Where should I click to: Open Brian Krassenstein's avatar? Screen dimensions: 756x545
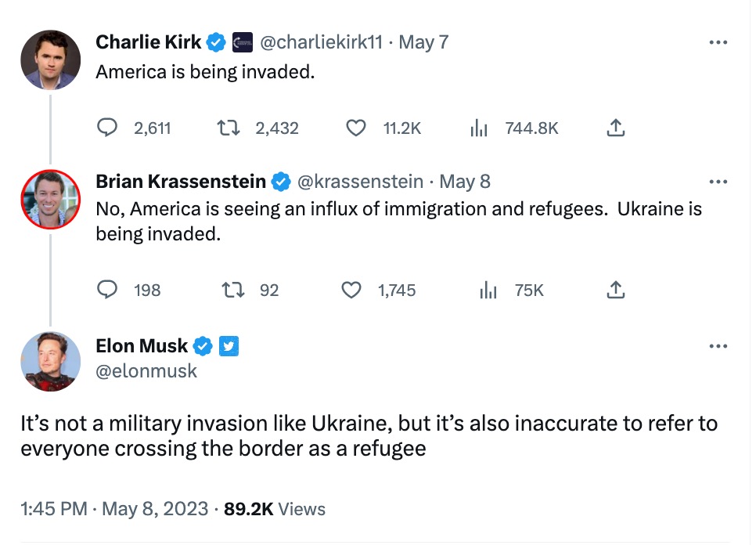(x=50, y=199)
